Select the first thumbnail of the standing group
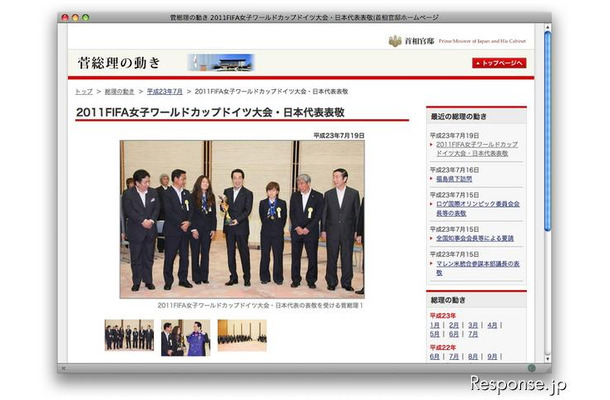 [129, 335]
